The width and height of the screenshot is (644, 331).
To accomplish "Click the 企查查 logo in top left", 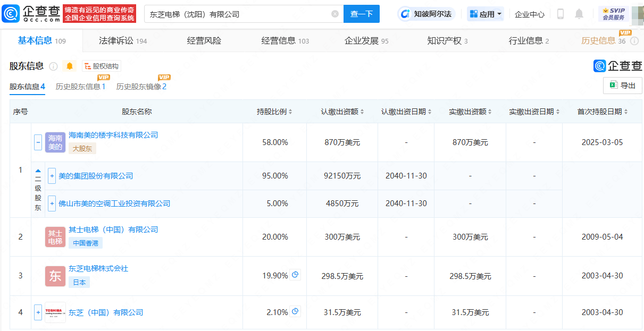I will 31,14.
